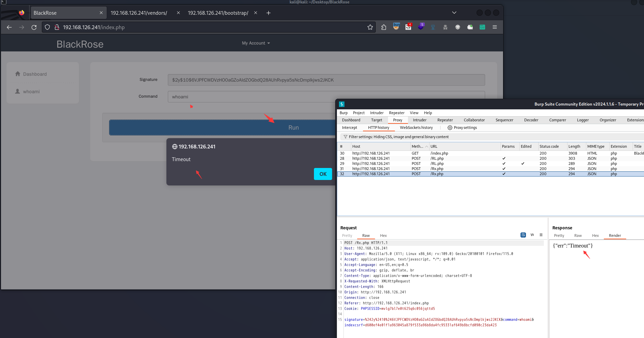Click the shield tracking protection icon
This screenshot has width=644, height=338.
click(x=47, y=27)
